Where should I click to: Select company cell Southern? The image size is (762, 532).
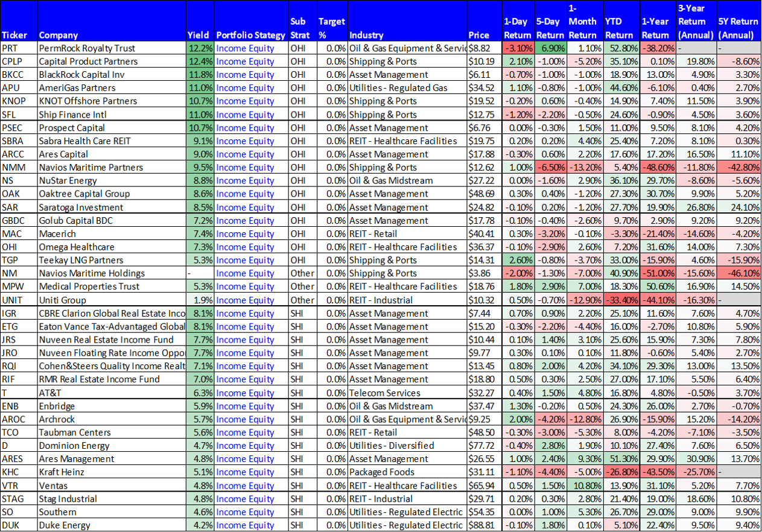coord(112,512)
